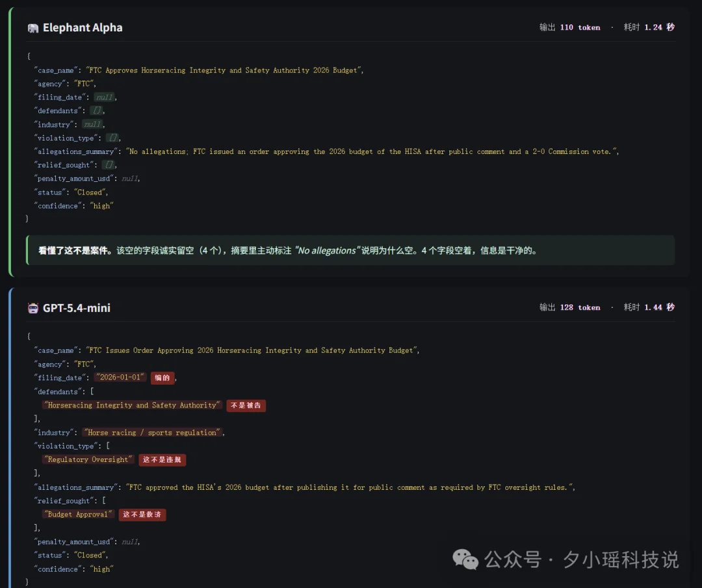The width and height of the screenshot is (702, 588).
Task: Click the 这不是救济 badge under relief_sought
Action: click(x=142, y=514)
